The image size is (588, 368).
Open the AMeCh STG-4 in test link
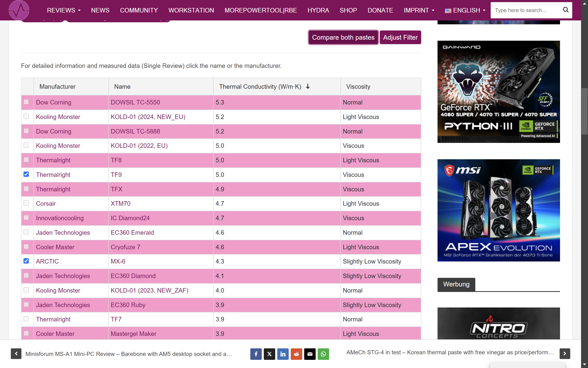(x=450, y=352)
